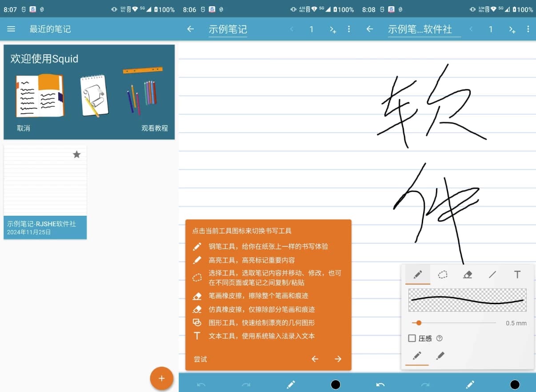
Task: Select the eraser tool
Action: tap(467, 275)
